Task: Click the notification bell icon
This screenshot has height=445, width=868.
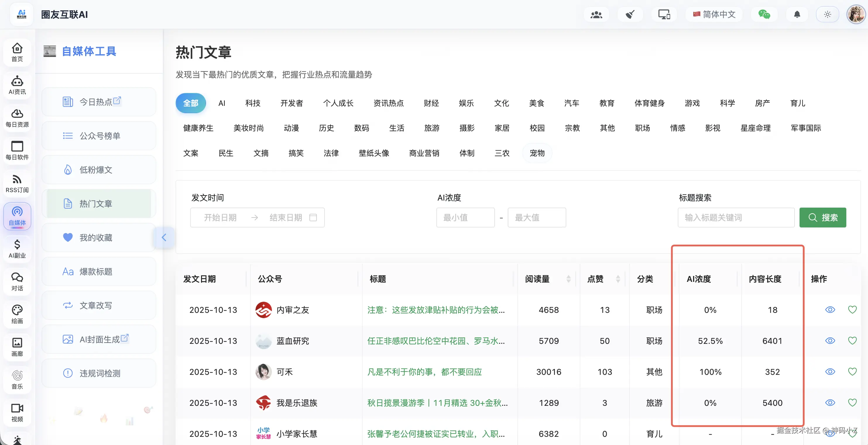Action: pyautogui.click(x=797, y=15)
